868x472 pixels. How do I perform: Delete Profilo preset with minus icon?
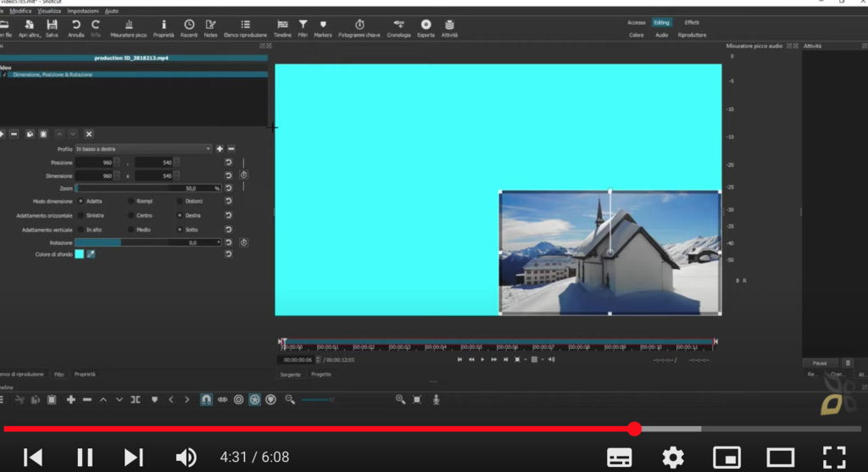tap(231, 149)
